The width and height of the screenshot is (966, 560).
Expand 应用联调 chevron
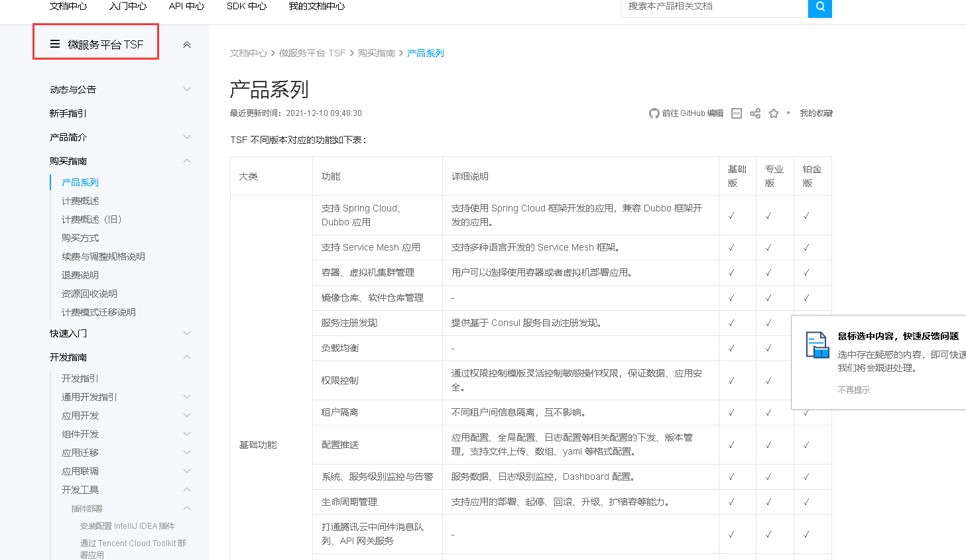click(x=187, y=471)
